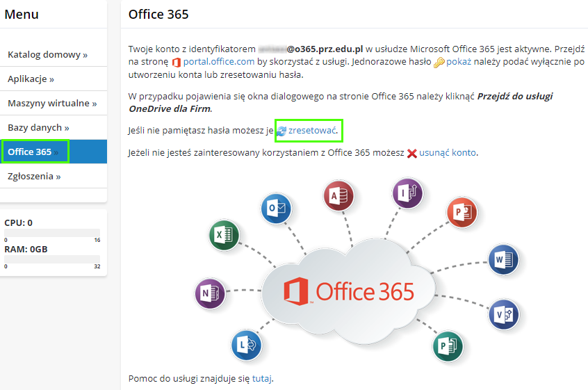Click the purple InfoPath icon
Image resolution: width=588 pixels, height=390 pixels.
pyautogui.click(x=407, y=193)
